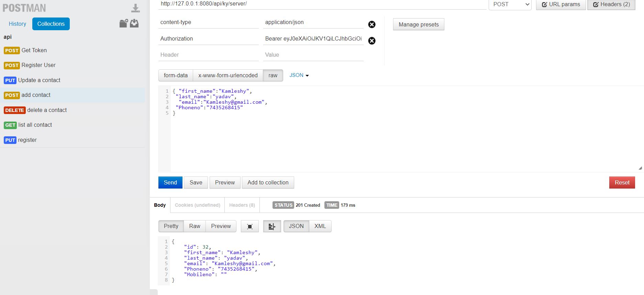644x295 pixels.
Task: Open the POST method dropdown
Action: click(x=510, y=4)
